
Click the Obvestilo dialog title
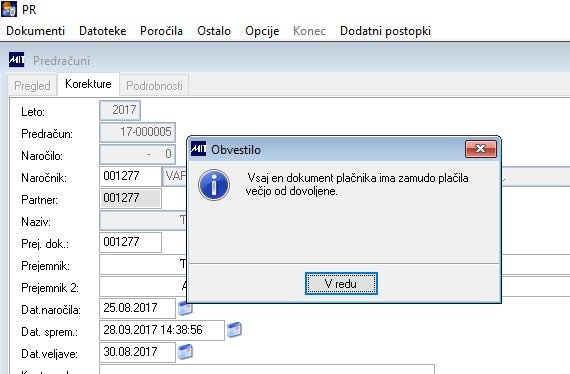pyautogui.click(x=236, y=149)
